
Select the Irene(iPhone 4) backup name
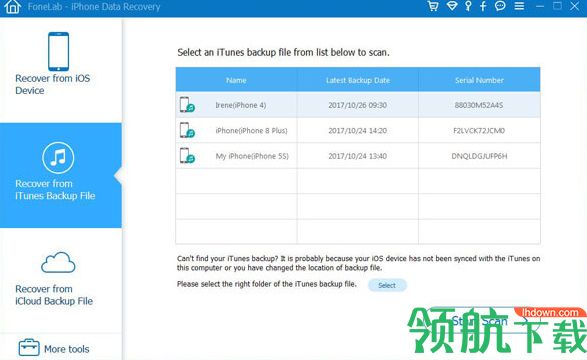[x=241, y=105]
